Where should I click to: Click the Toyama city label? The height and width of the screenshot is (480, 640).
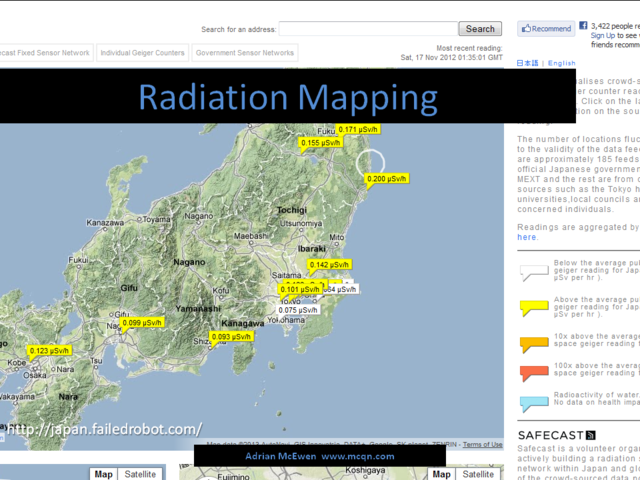click(x=156, y=219)
